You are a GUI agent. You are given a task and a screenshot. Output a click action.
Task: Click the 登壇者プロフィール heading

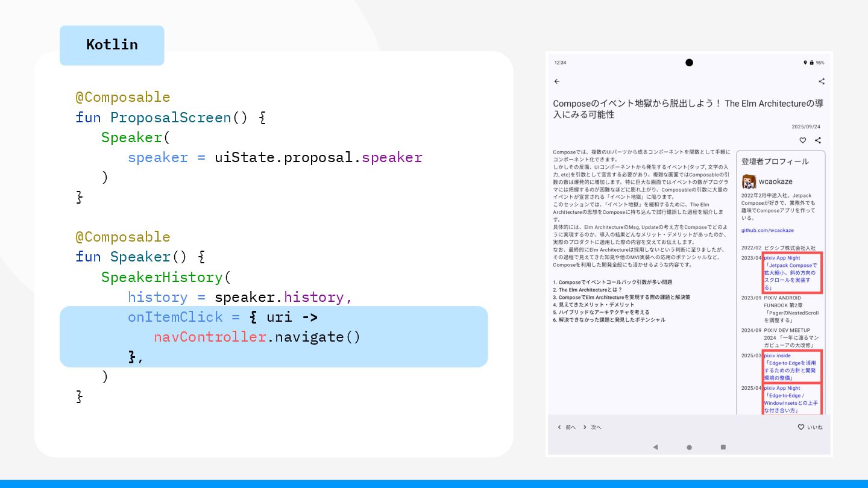point(775,161)
